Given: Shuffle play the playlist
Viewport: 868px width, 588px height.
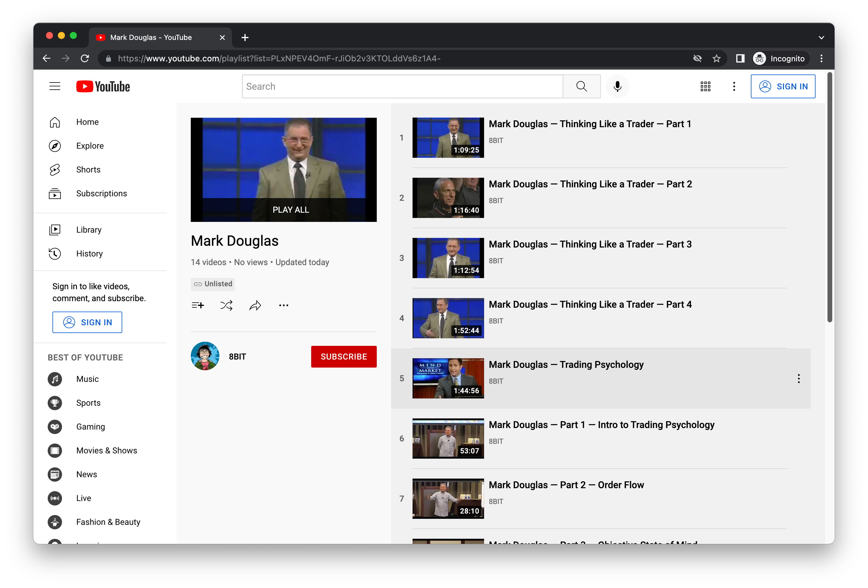Looking at the screenshot, I should (226, 305).
